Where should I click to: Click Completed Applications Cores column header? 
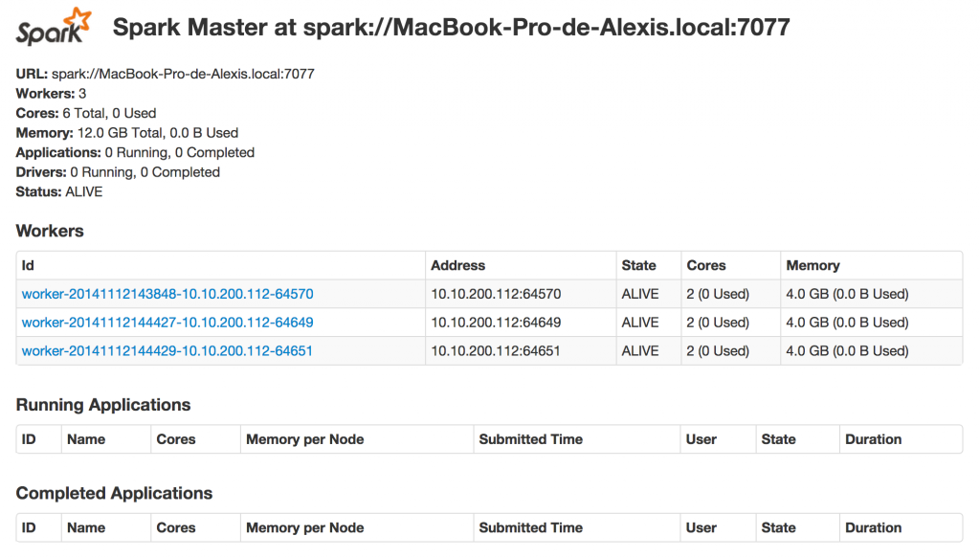(176, 527)
